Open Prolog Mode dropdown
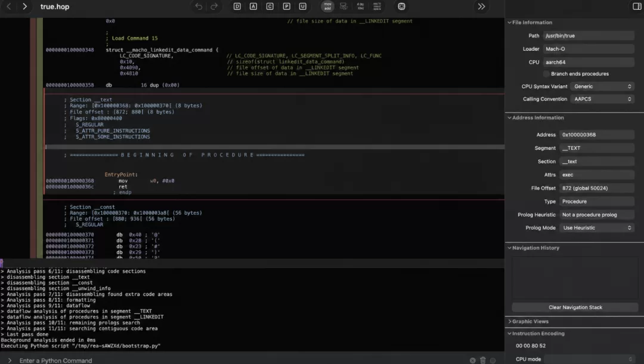Viewport: 644px width, 364px height. click(x=596, y=228)
